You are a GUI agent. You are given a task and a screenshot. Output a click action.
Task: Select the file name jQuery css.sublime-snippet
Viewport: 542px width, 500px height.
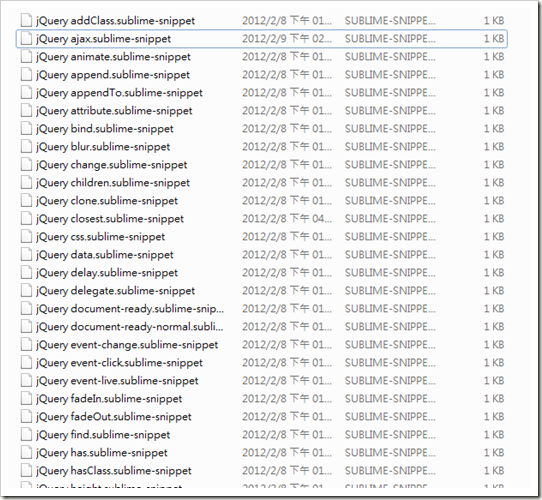101,237
